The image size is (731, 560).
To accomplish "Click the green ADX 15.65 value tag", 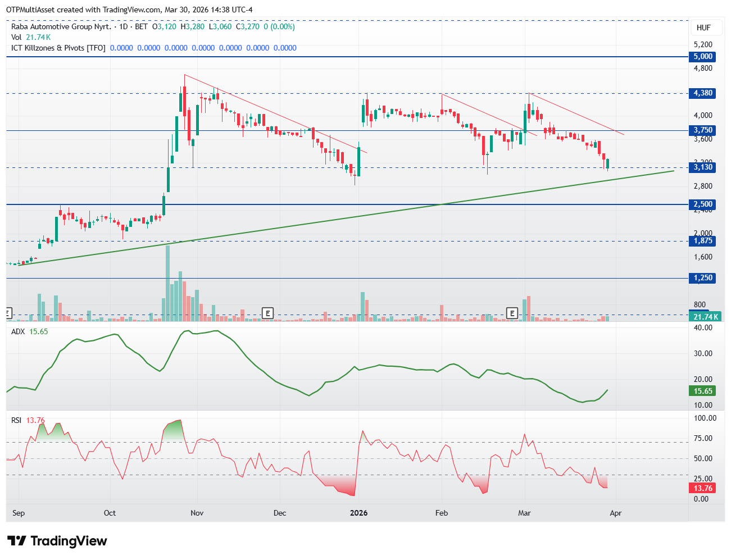I will tap(702, 391).
